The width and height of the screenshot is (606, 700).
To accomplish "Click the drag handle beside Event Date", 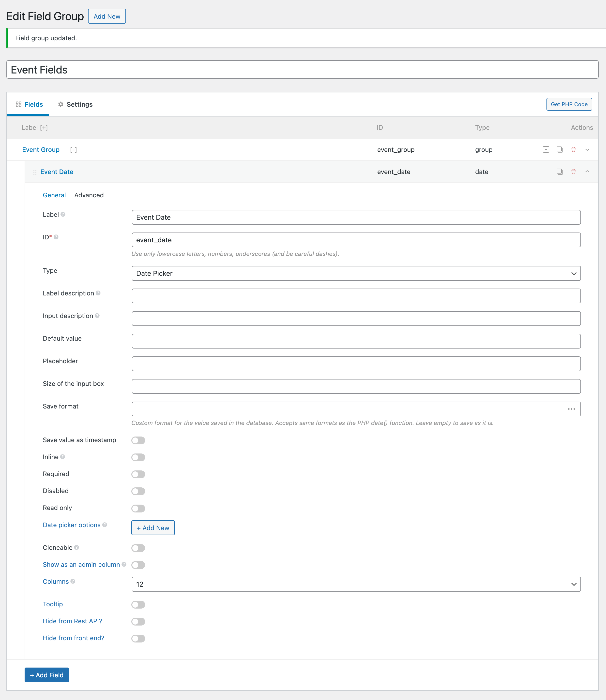I will [35, 172].
